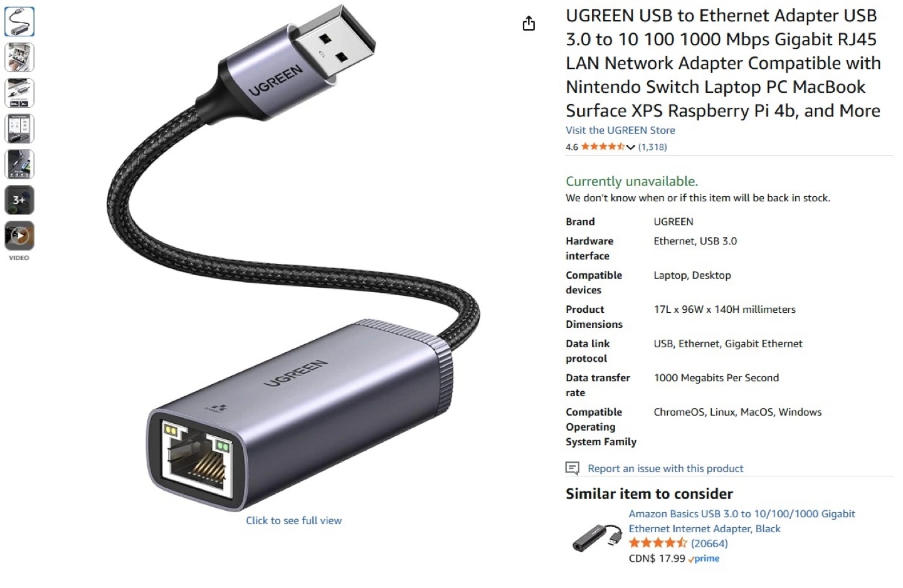Click to see full view of image
Screen dimensions: 903x588
[293, 520]
